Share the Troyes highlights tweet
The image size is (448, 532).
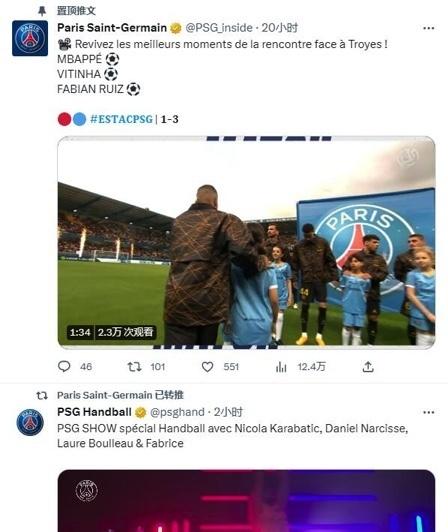tap(368, 366)
